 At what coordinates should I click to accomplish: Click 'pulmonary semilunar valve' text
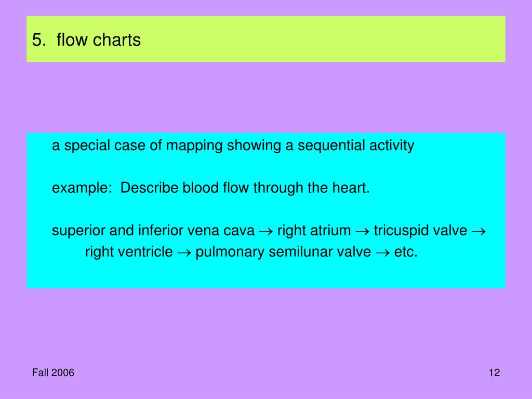[283, 252]
